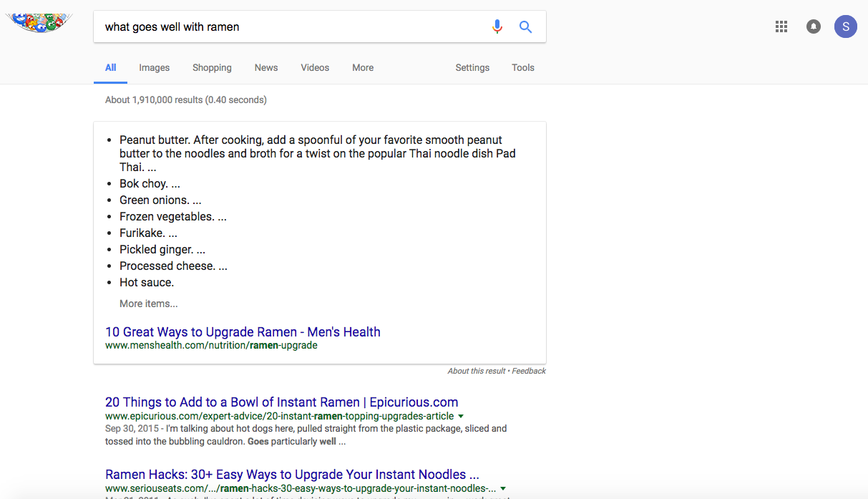Switch to the News tab

click(x=266, y=68)
